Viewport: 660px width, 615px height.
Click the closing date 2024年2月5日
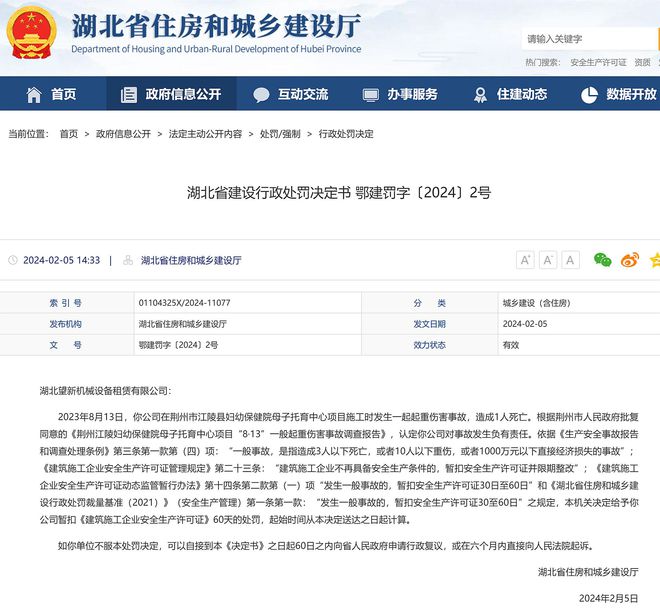609,598
